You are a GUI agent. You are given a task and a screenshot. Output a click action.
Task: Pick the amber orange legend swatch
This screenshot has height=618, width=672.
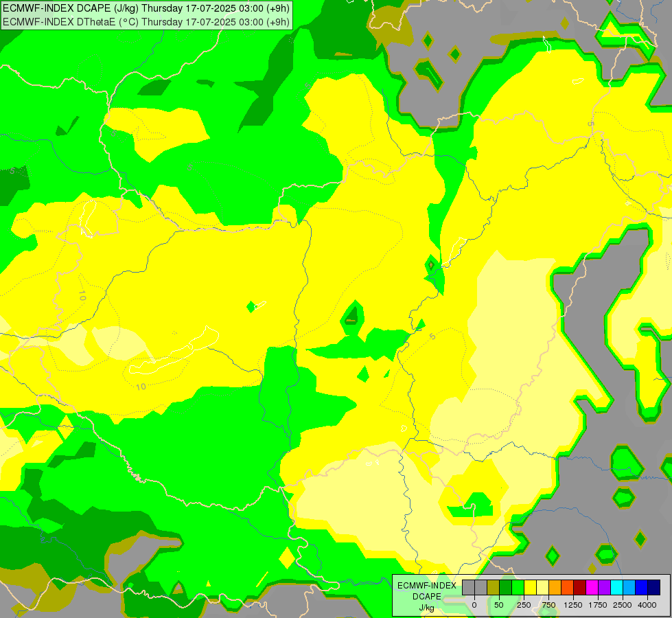(555, 587)
